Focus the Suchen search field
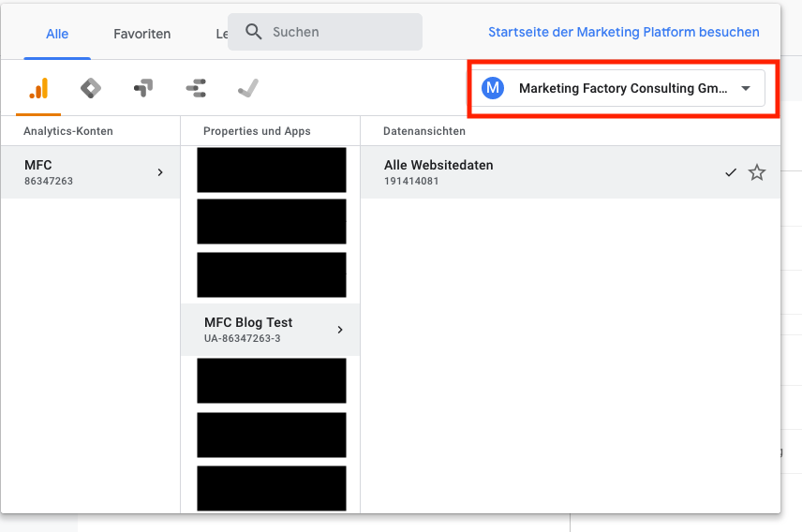The width and height of the screenshot is (802, 532). point(342,32)
